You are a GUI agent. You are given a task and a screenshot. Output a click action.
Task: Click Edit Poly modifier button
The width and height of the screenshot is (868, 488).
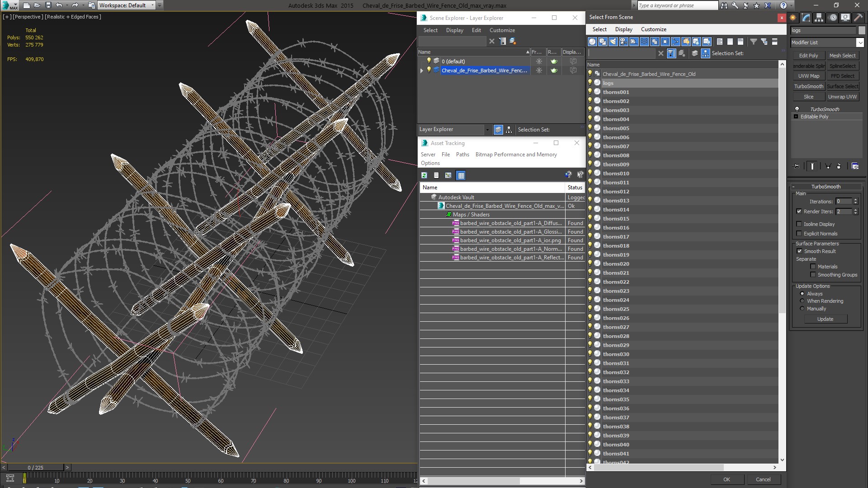coord(808,56)
